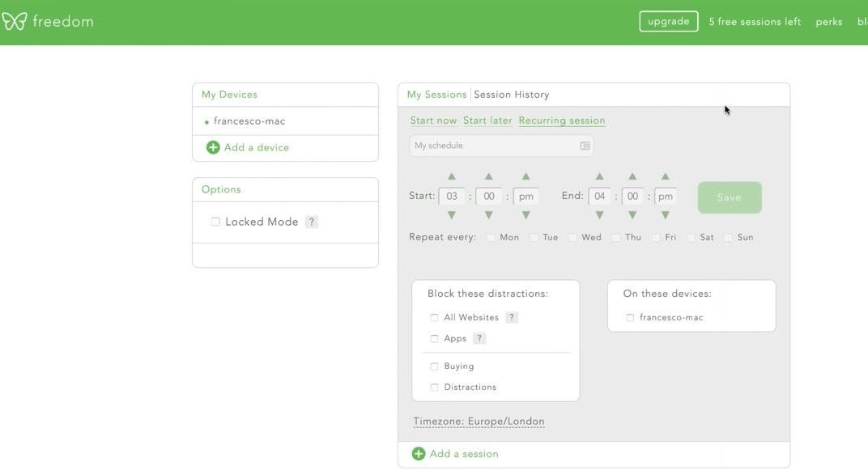Enable the Locked Mode checkbox
868x470 pixels.
(215, 222)
